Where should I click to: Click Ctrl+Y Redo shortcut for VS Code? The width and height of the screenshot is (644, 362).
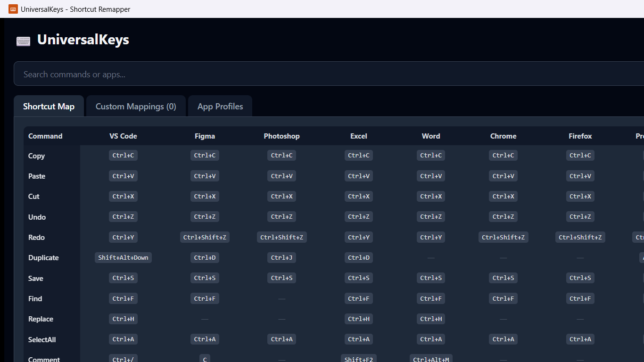(123, 237)
